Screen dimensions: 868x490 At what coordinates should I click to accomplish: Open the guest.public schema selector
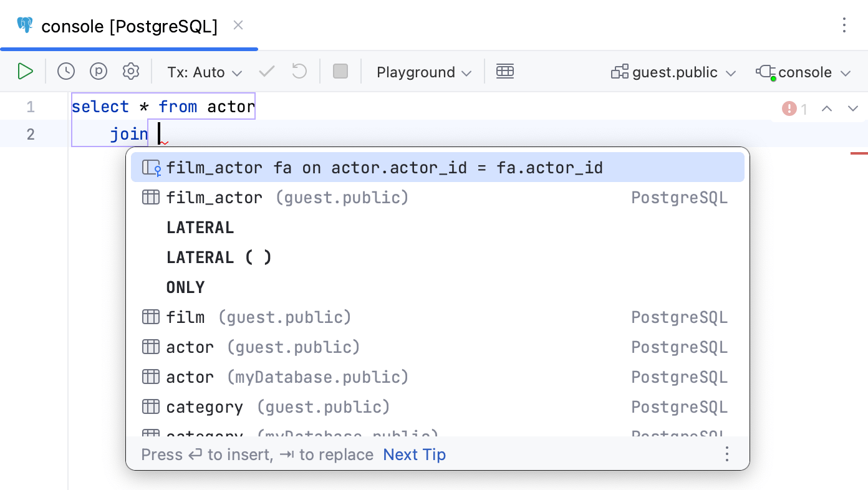pos(674,72)
